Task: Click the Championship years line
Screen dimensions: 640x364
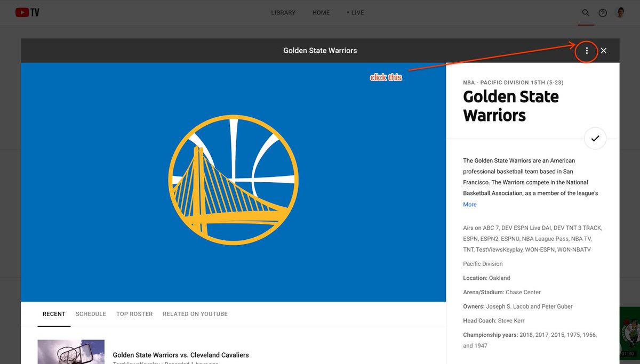Action: [x=530, y=340]
